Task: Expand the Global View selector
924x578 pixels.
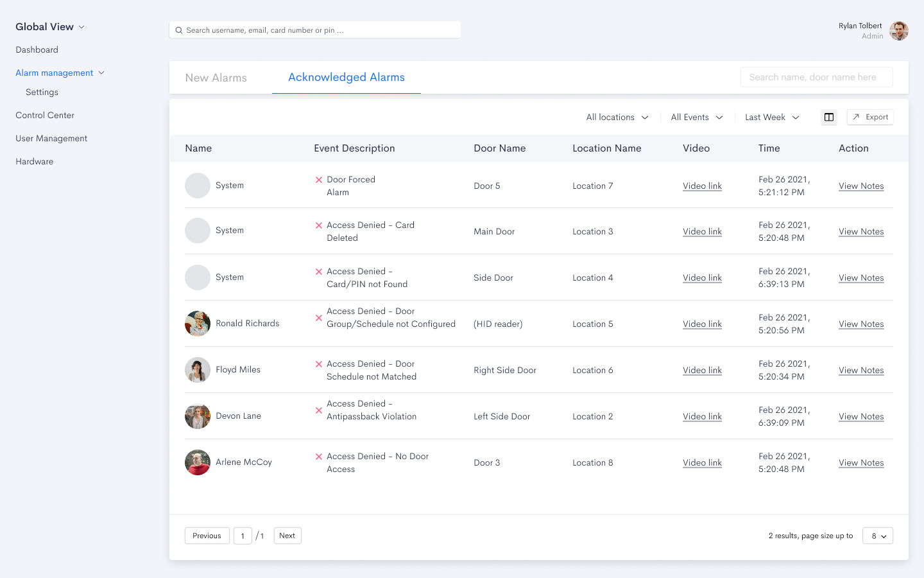Action: coord(50,27)
